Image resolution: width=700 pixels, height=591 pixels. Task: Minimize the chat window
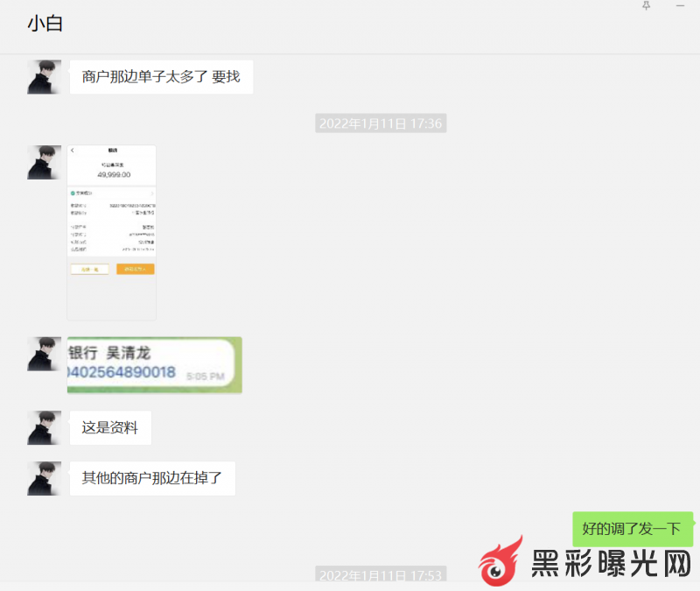[680, 5]
